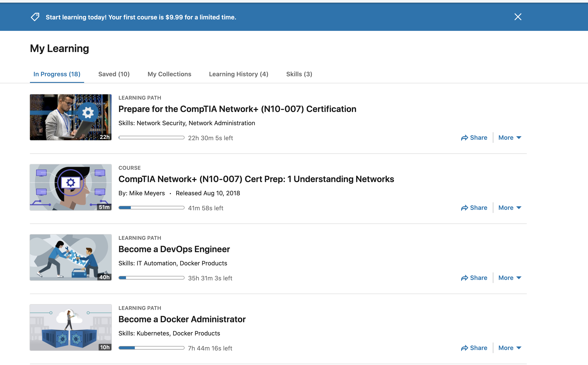Expand More for the DevOps Engineer path
The width and height of the screenshot is (588, 365).
point(510,278)
